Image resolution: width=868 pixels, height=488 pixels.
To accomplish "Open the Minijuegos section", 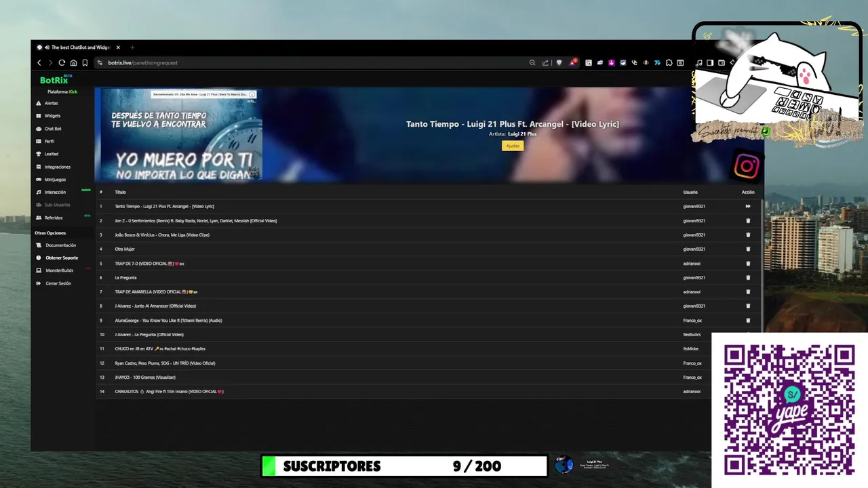I will pyautogui.click(x=55, y=180).
